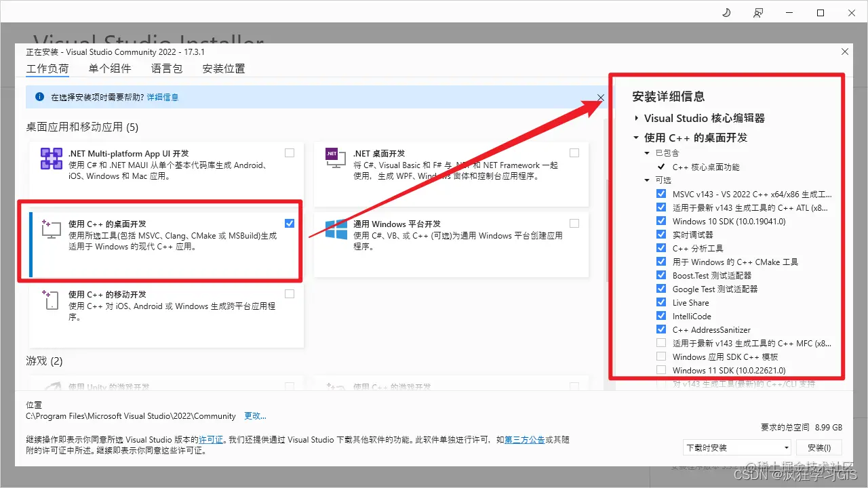Expand Visual Studio 核心编辑器 node
Screen dimensions: 868x488
pyautogui.click(x=636, y=118)
